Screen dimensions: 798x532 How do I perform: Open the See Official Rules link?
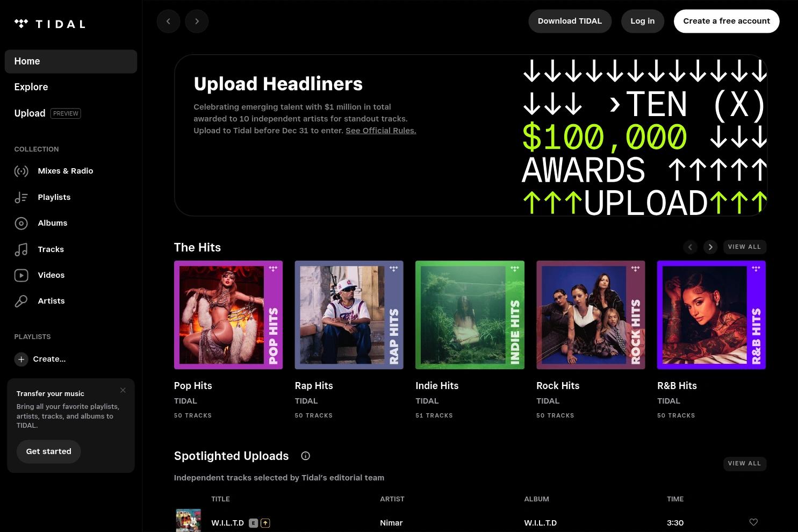(x=381, y=131)
